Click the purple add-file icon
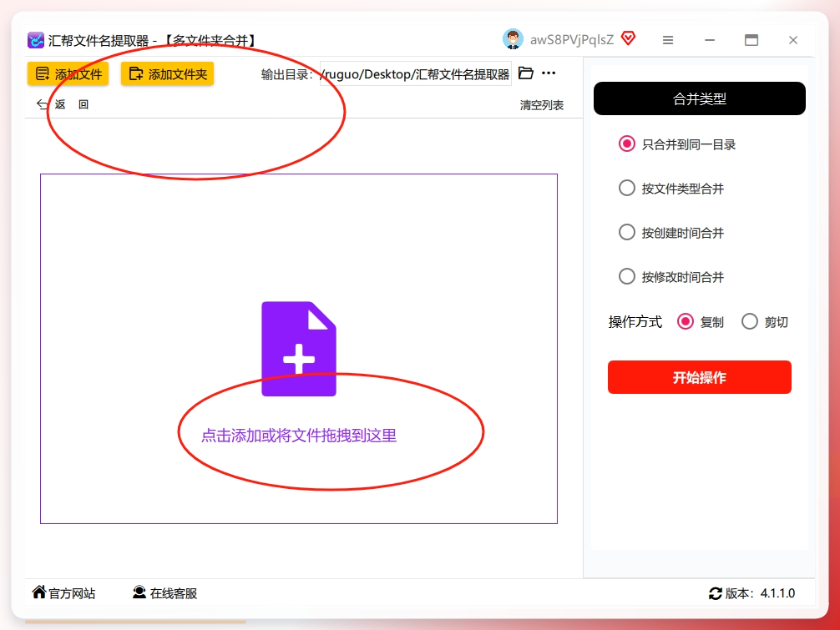Viewport: 840px width, 630px height. tap(299, 349)
